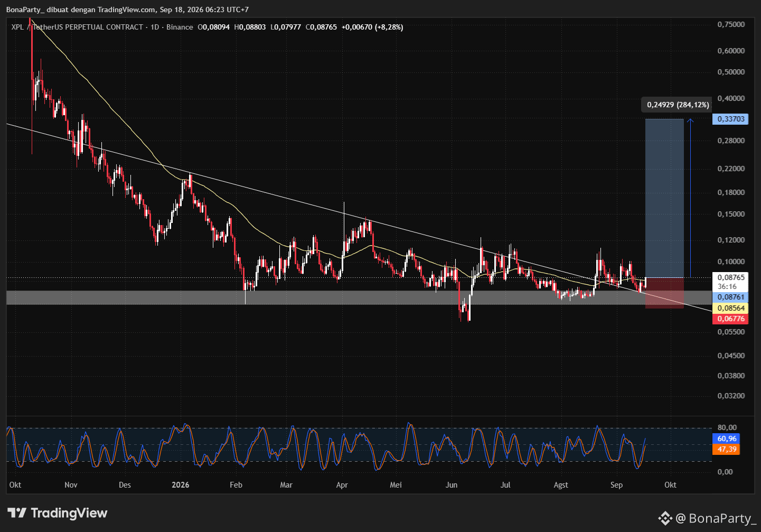Click the TradingView wordmark text
This screenshot has width=761, height=532.
[x=69, y=513]
